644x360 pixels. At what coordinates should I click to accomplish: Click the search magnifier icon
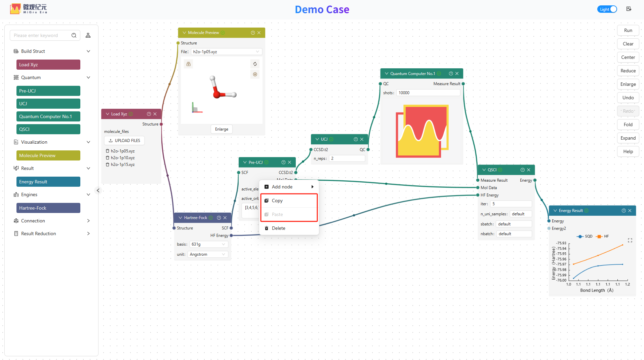(74, 35)
